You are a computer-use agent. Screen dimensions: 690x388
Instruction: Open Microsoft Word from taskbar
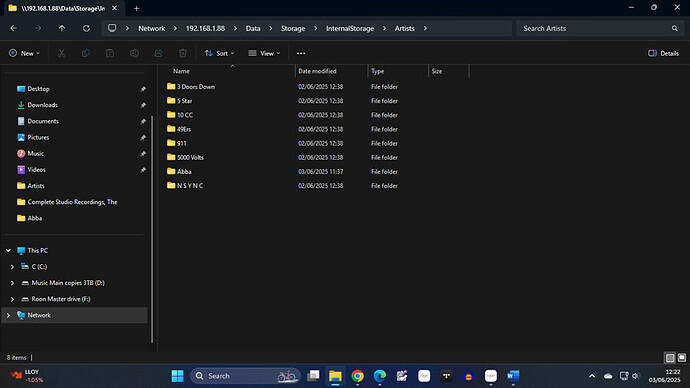pyautogui.click(x=513, y=376)
